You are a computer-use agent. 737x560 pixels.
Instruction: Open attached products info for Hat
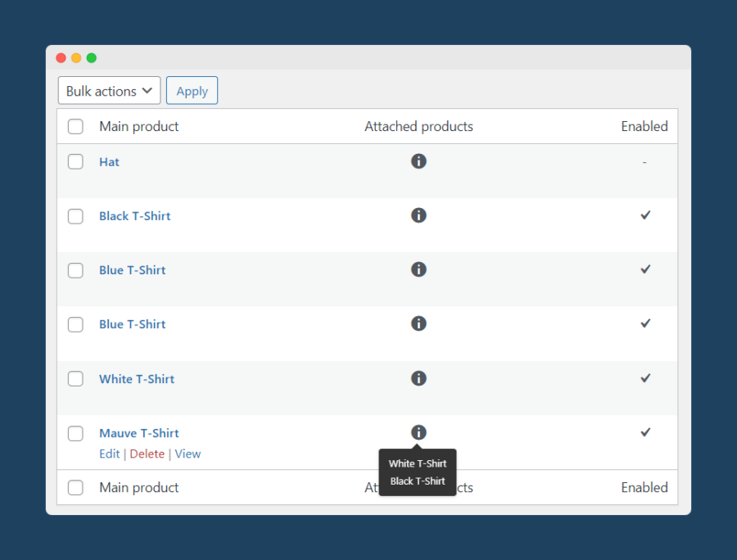[x=418, y=161]
